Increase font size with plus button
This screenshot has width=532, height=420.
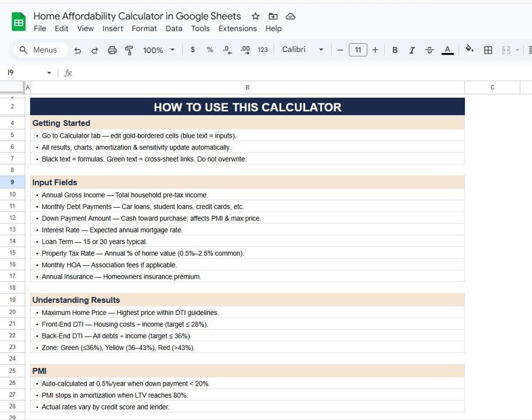click(375, 50)
